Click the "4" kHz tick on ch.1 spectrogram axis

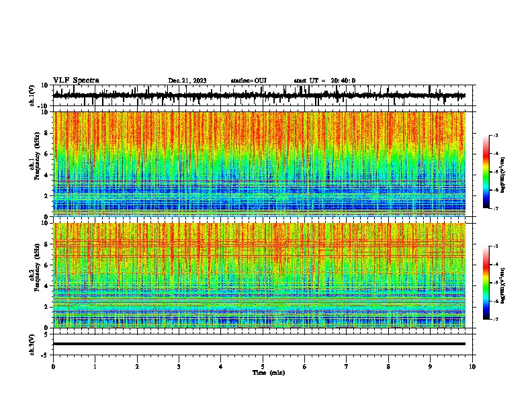click(47, 175)
